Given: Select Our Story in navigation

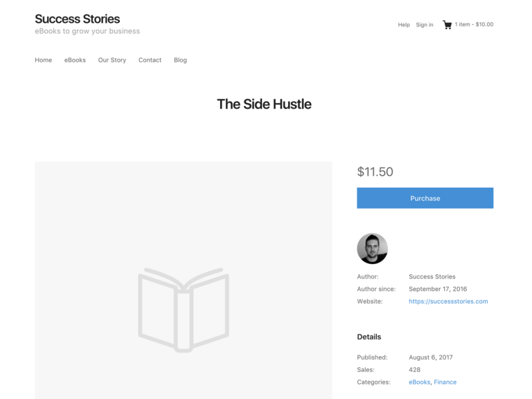Looking at the screenshot, I should click(112, 60).
